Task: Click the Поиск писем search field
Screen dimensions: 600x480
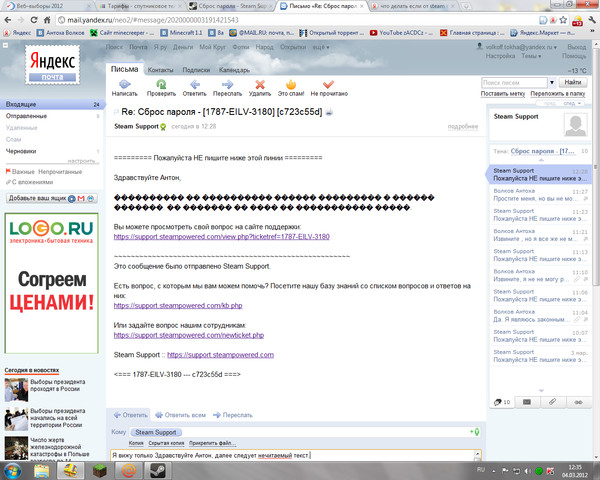Action: 514,82
